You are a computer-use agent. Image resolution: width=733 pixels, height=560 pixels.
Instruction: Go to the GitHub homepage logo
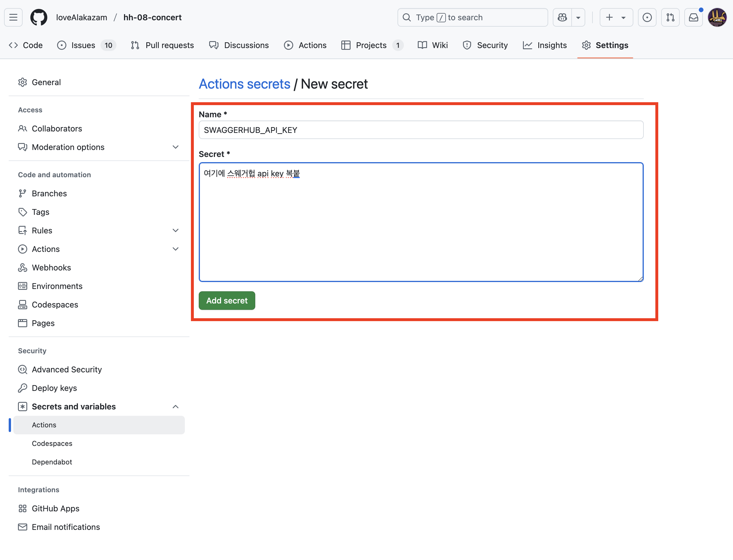click(39, 17)
